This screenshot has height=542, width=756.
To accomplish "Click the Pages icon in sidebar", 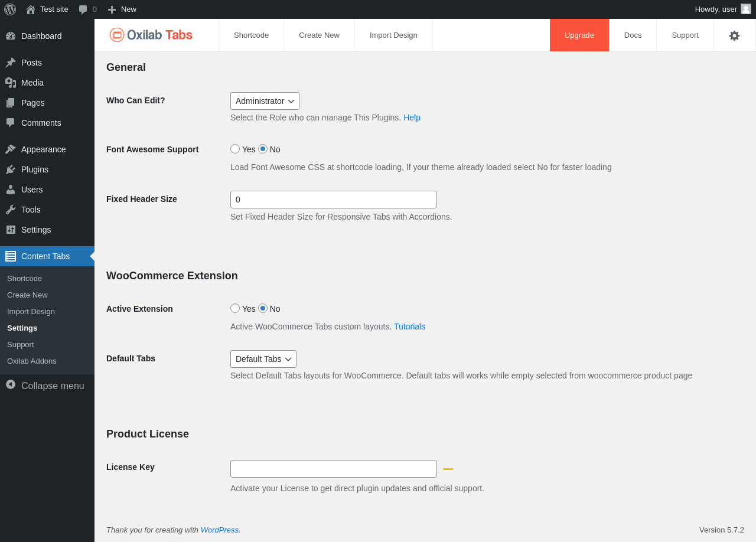I will pyautogui.click(x=11, y=103).
